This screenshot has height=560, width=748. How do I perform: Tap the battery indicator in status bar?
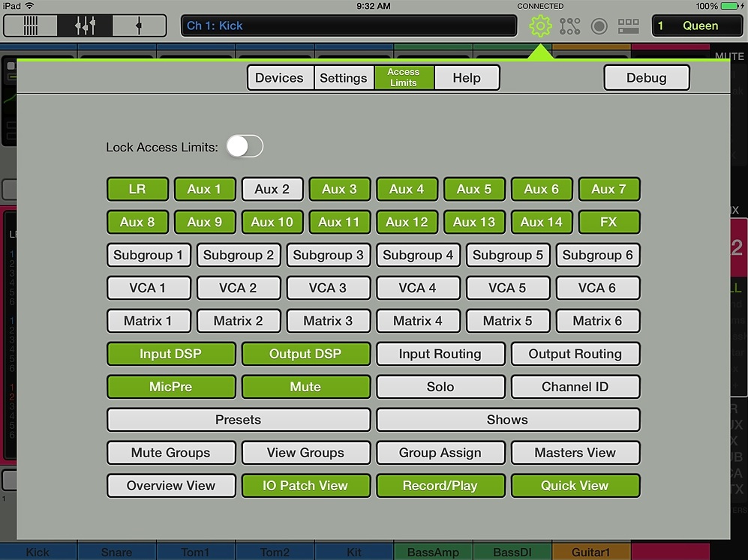coord(731,6)
